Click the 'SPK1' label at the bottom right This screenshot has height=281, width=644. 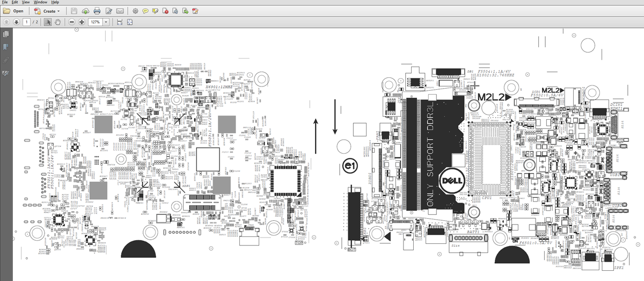coord(619,267)
